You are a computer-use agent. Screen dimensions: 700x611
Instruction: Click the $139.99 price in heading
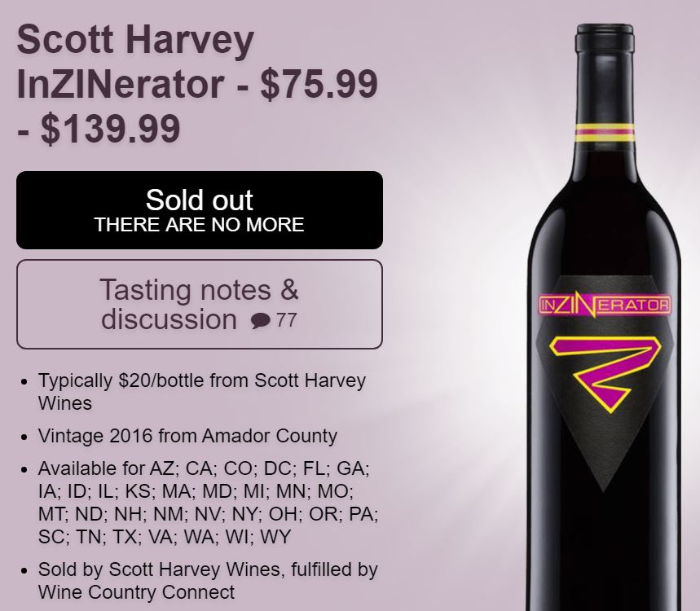(x=110, y=130)
